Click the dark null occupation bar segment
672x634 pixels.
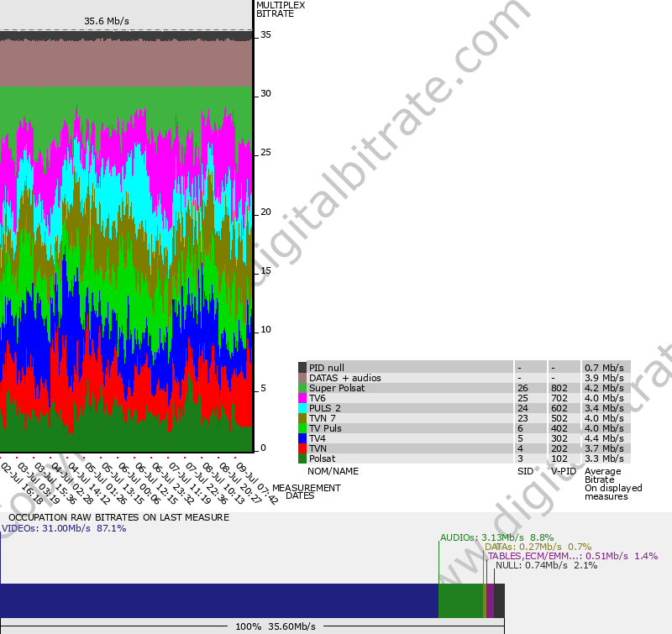(499, 600)
